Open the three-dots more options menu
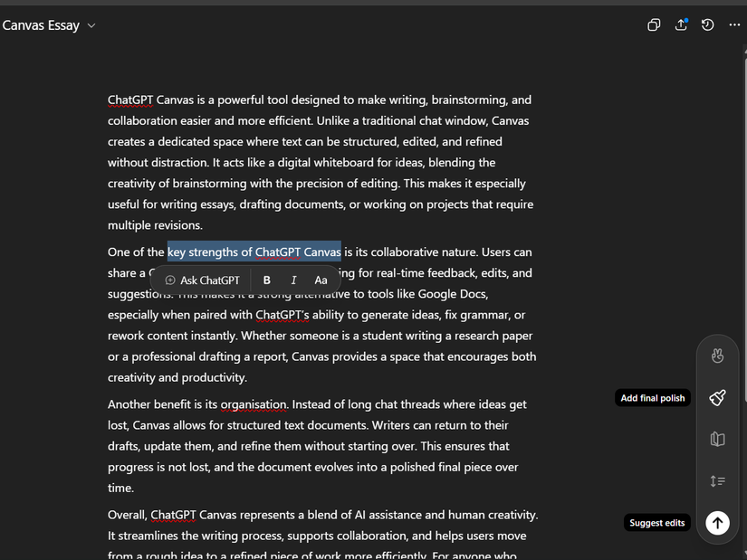Viewport: 747px width, 560px height. (x=733, y=25)
